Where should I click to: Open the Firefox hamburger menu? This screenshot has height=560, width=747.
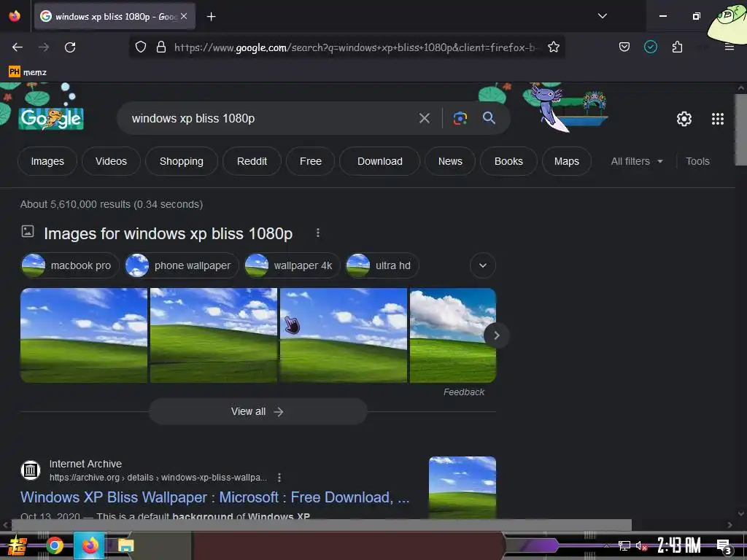coord(729,47)
